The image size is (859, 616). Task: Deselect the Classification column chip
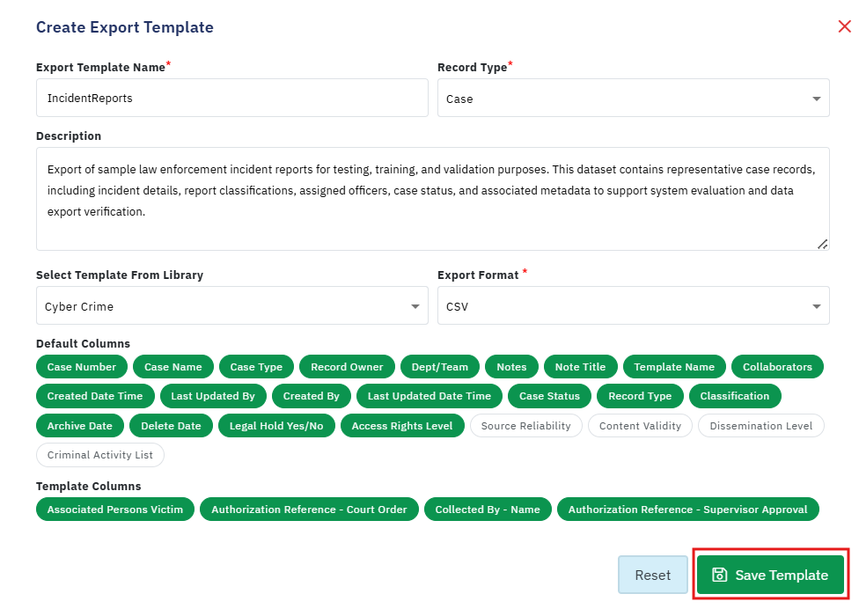click(x=735, y=395)
